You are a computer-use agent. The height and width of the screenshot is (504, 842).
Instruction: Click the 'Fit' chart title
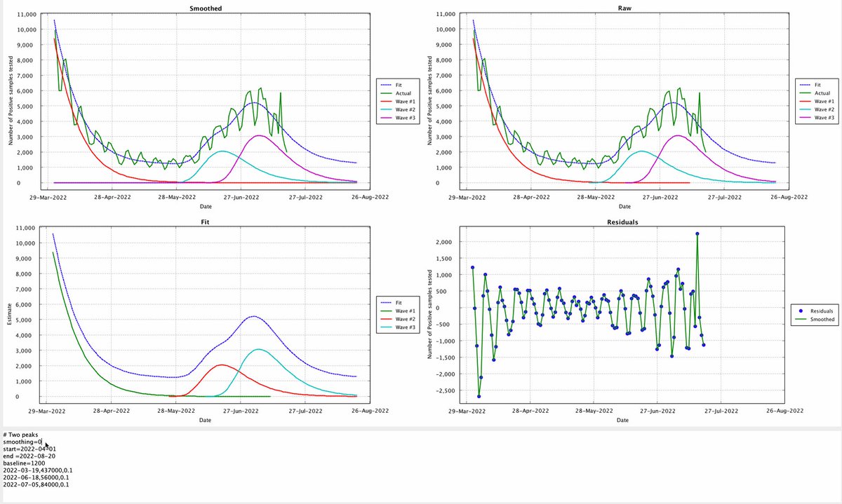point(205,222)
